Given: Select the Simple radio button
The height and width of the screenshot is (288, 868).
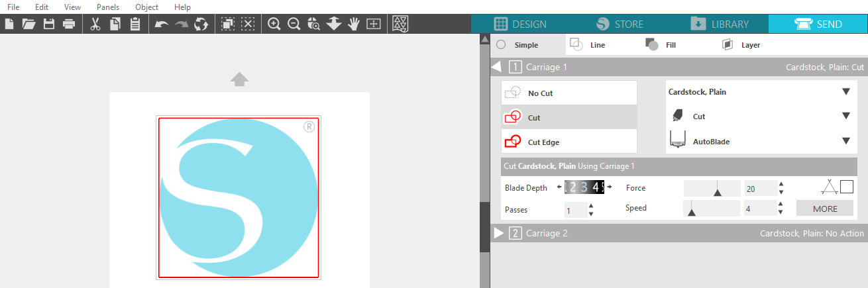Looking at the screenshot, I should pyautogui.click(x=501, y=45).
